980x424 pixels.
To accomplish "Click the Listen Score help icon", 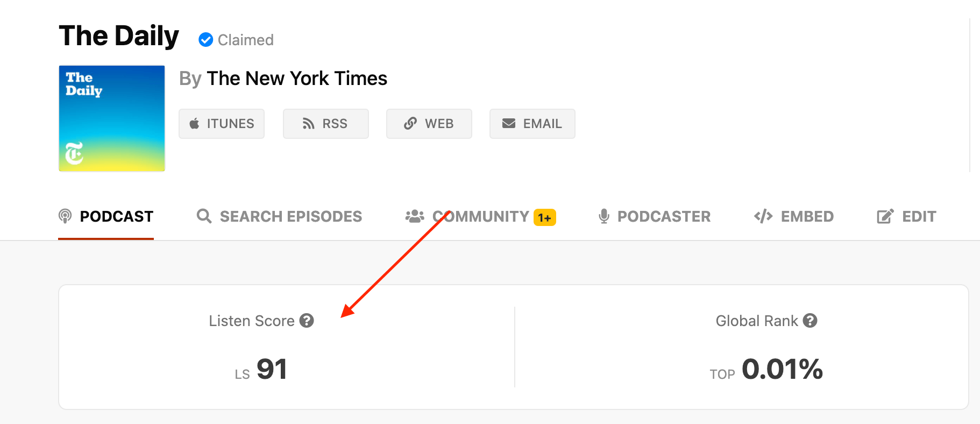I will click(x=307, y=321).
